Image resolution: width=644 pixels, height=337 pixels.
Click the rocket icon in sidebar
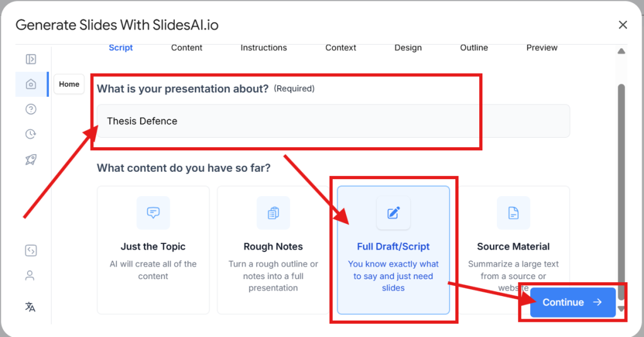point(30,159)
